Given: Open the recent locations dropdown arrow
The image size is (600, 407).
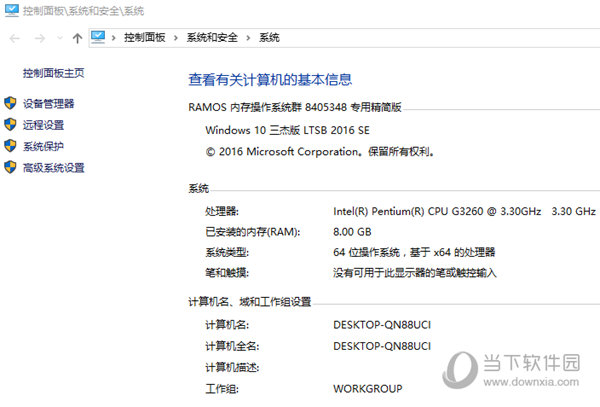Looking at the screenshot, I should (60, 38).
